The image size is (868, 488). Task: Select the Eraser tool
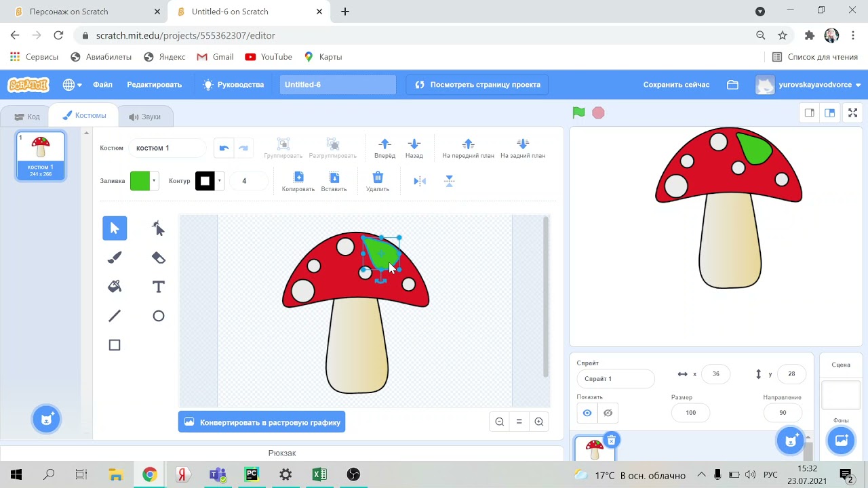(x=158, y=258)
